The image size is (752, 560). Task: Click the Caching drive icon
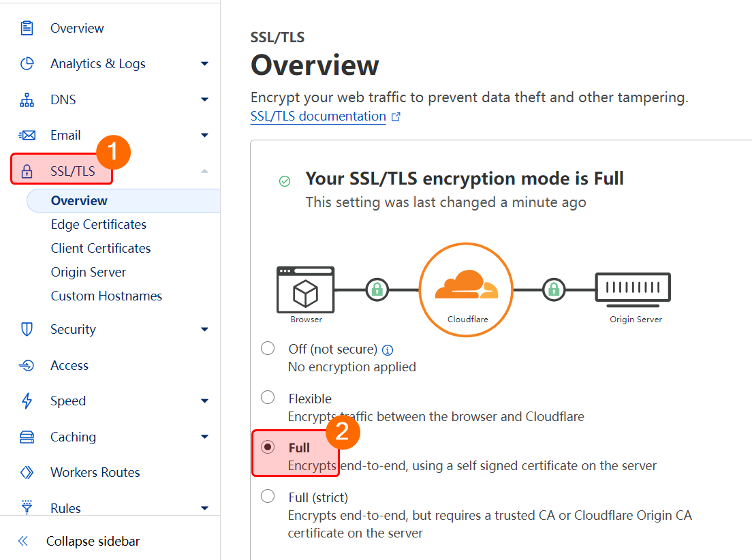27,437
